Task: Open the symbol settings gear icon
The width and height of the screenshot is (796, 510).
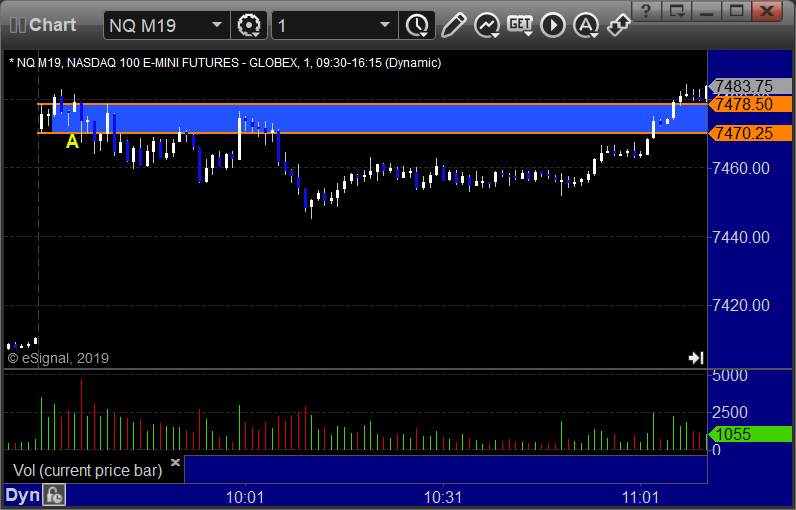Action: tap(249, 25)
